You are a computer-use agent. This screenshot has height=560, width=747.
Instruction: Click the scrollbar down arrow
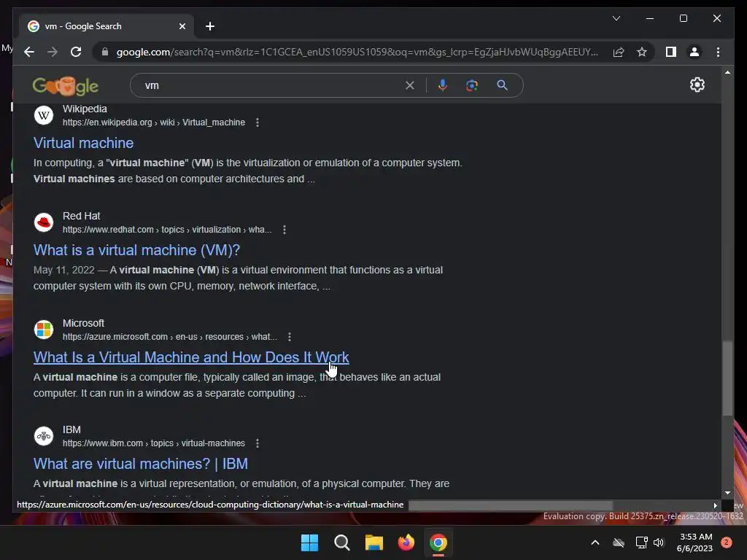727,494
